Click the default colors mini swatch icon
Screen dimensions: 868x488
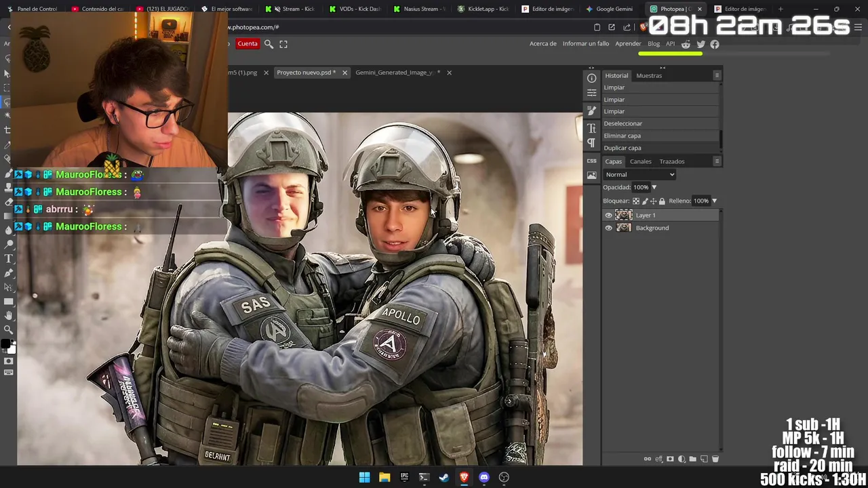(x=14, y=342)
